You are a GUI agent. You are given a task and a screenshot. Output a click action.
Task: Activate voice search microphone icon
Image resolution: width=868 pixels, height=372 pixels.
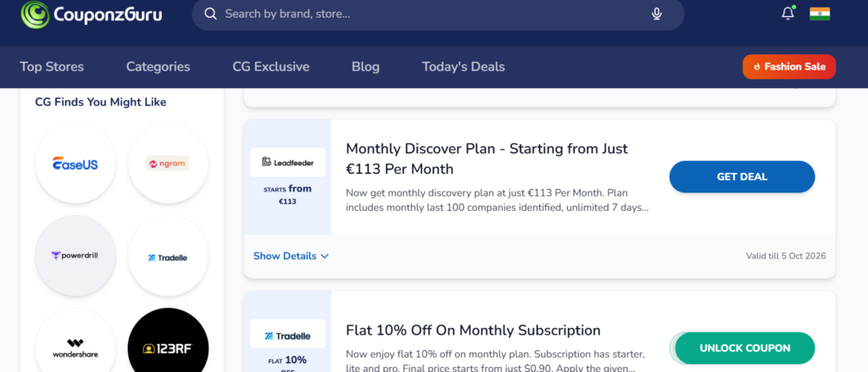[657, 14]
